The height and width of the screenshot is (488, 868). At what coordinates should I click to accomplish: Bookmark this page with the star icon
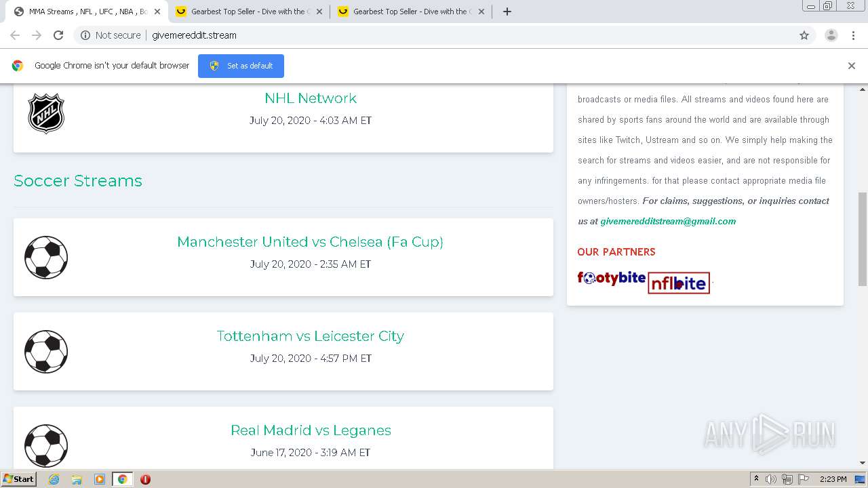(804, 35)
